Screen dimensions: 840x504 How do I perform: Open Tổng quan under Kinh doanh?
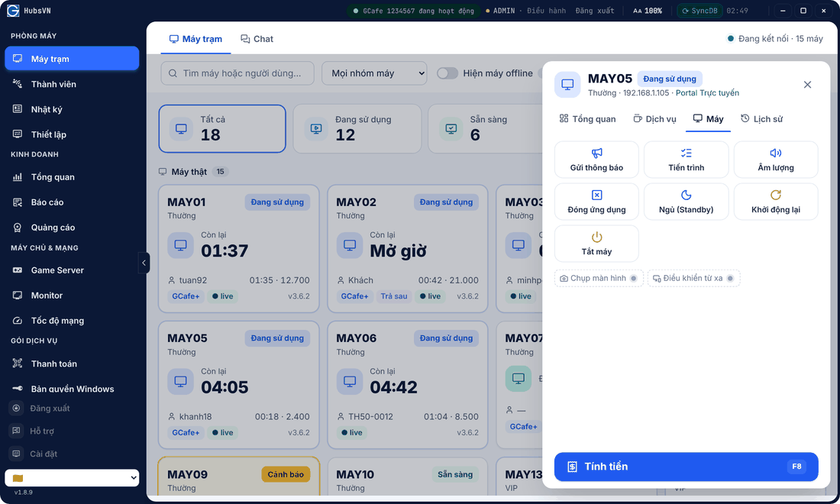[72, 176]
